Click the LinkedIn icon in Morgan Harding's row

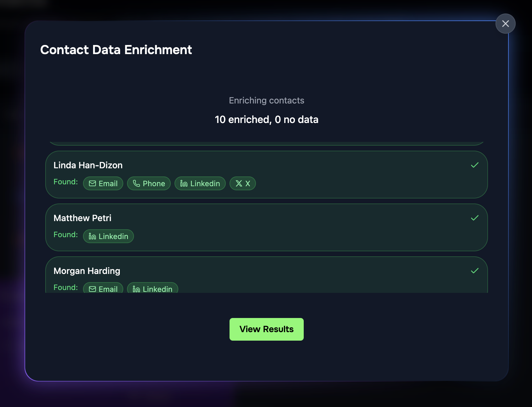(136, 289)
